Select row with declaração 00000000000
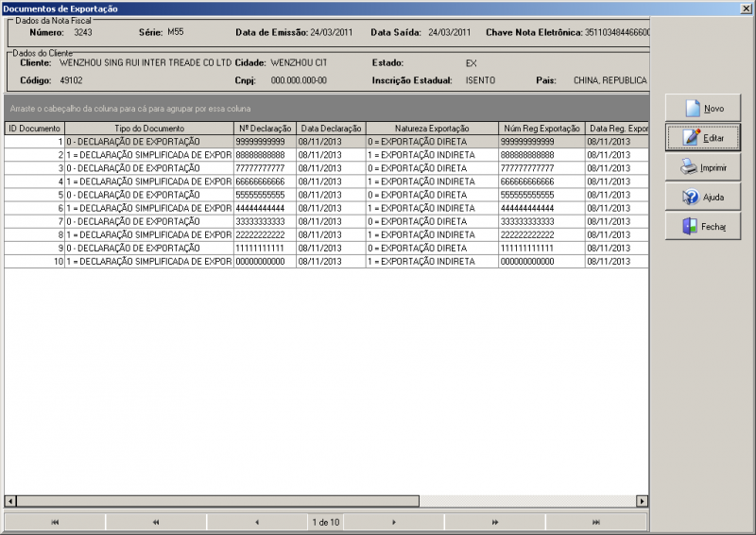Screen dimensions: 756x535 point(326,261)
